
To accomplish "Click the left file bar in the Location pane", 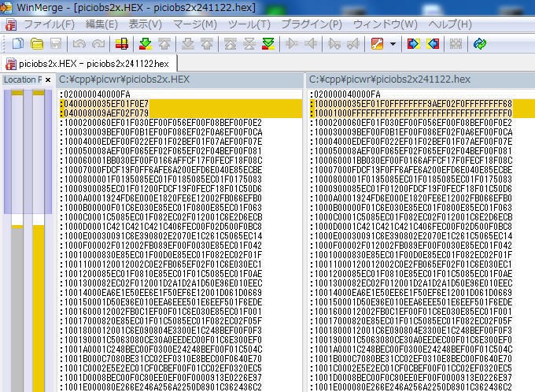I will 17,240.
